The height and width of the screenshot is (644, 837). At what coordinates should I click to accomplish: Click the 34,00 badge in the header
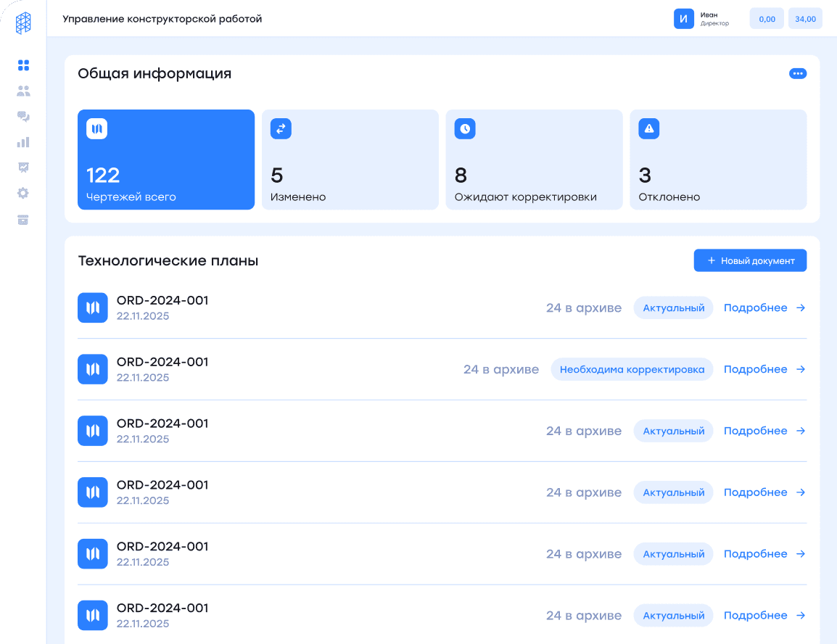point(805,19)
